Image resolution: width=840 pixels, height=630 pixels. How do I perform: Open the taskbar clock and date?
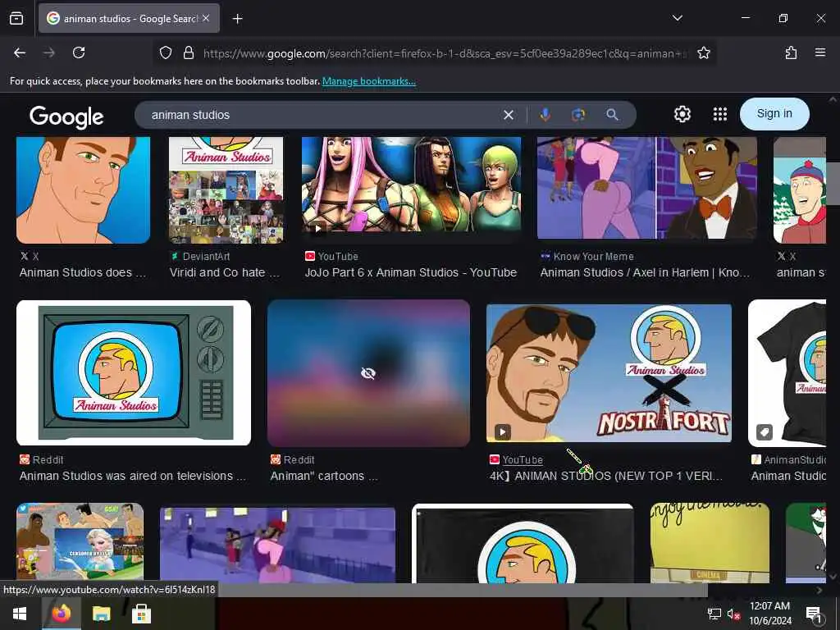[x=769, y=614]
